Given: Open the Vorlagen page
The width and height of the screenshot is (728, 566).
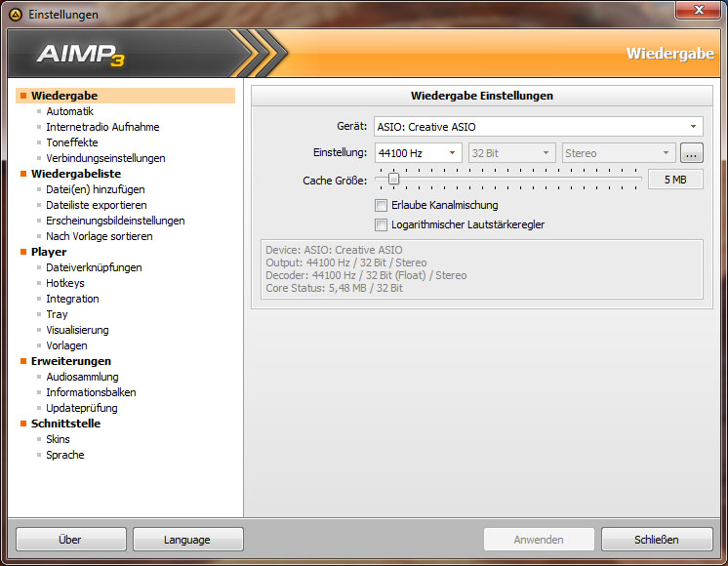Looking at the screenshot, I should coord(66,345).
